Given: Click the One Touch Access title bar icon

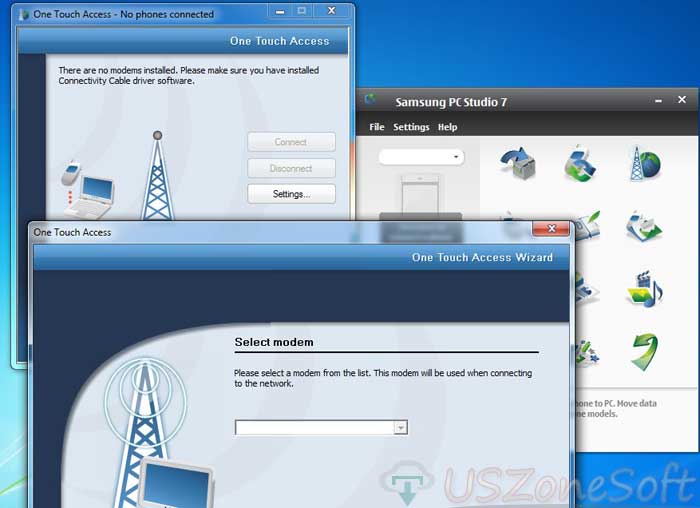Looking at the screenshot, I should 24,14.
